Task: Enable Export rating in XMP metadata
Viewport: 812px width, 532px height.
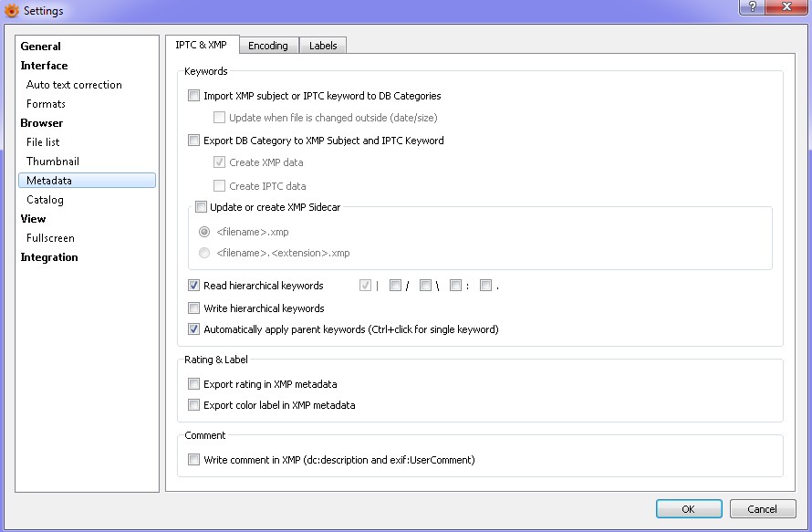Action: (193, 384)
